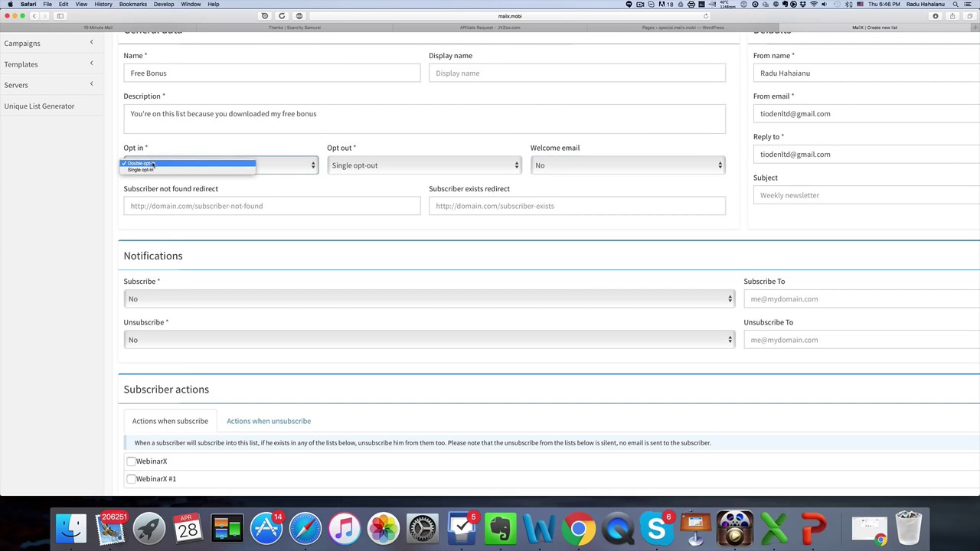Tick the WebinarX #1 checkbox
This screenshot has width=980, height=551.
[131, 479]
